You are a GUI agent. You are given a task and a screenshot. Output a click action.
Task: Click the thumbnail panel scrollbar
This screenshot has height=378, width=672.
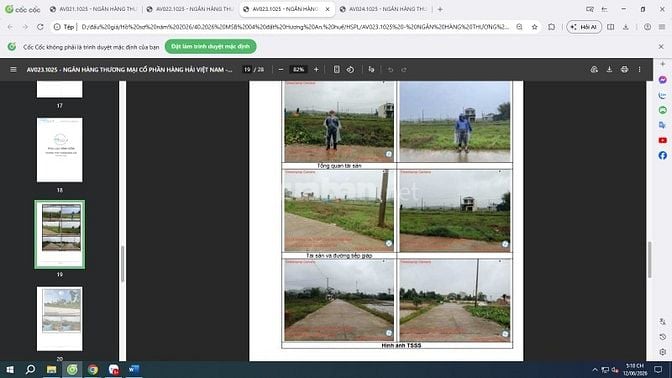[x=123, y=264]
